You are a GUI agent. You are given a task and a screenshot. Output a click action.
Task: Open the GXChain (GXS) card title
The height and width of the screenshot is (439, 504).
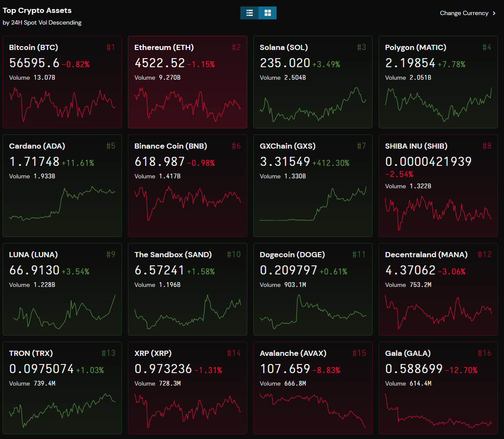288,146
